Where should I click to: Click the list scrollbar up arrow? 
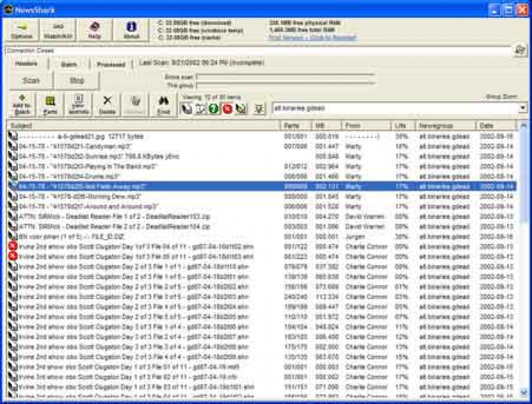(x=523, y=126)
